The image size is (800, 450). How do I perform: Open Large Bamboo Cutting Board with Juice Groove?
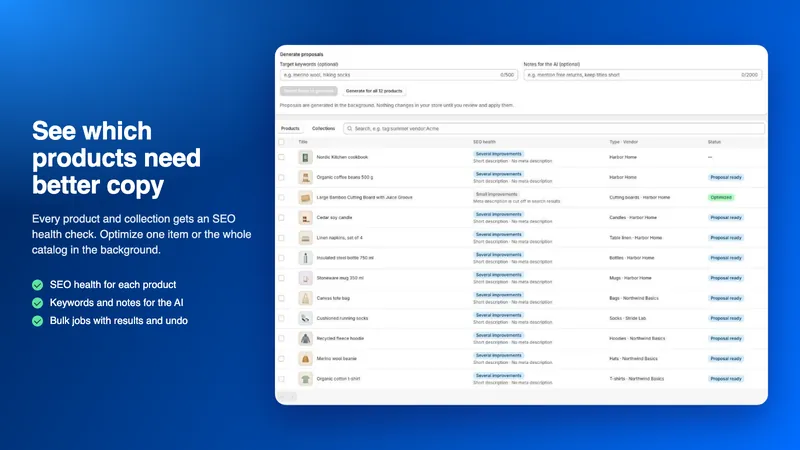(364, 197)
